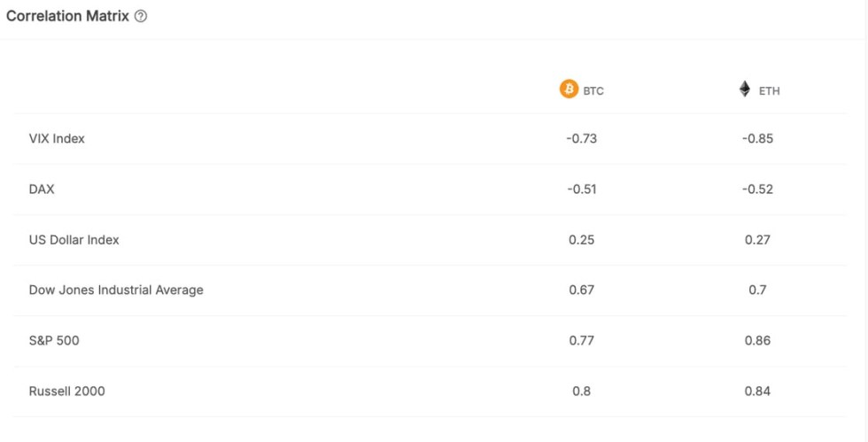Open the DAX row label
Image resolution: width=868 pixels, height=442 pixels.
42,189
